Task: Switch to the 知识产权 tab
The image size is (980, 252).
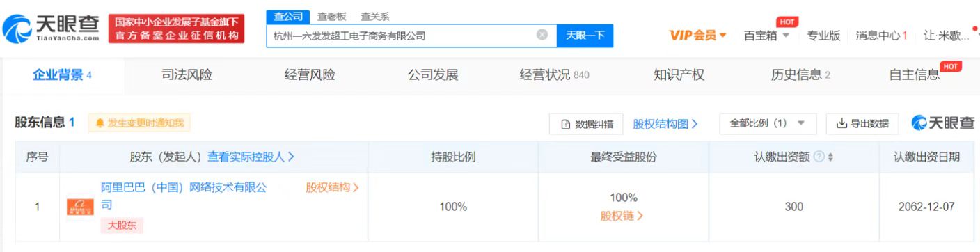Action: (679, 75)
